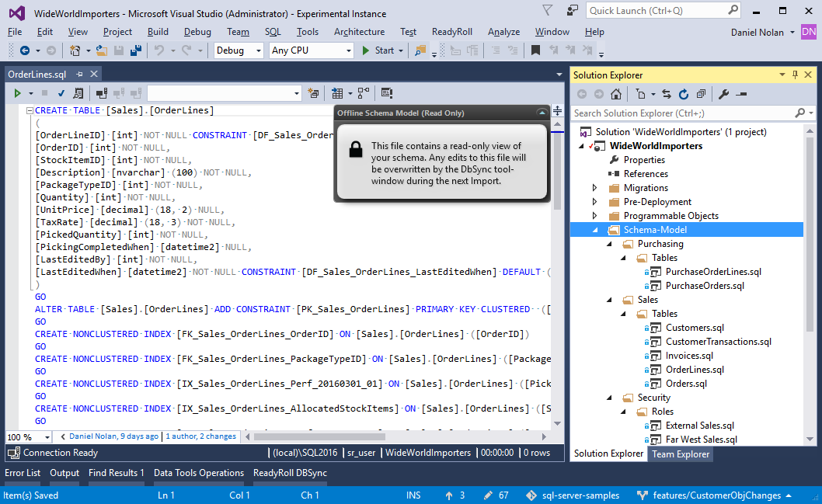Image resolution: width=822 pixels, height=504 pixels.
Task: Click the Parse checkmark icon in SQL toolbar
Action: click(x=61, y=93)
